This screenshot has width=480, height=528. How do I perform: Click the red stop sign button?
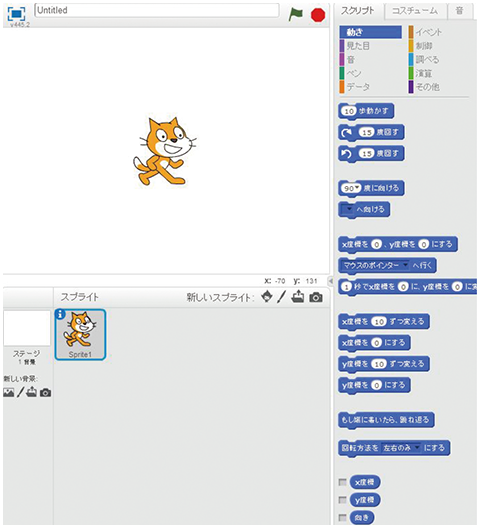(318, 15)
